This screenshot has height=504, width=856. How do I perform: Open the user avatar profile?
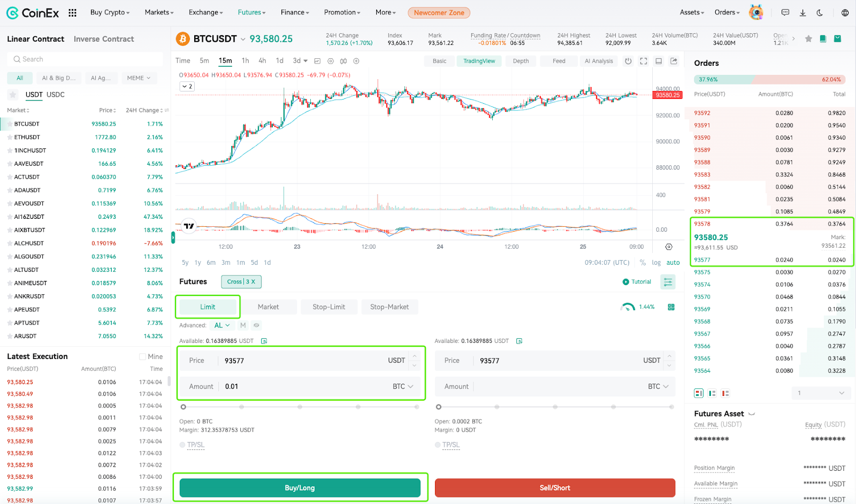[756, 12]
